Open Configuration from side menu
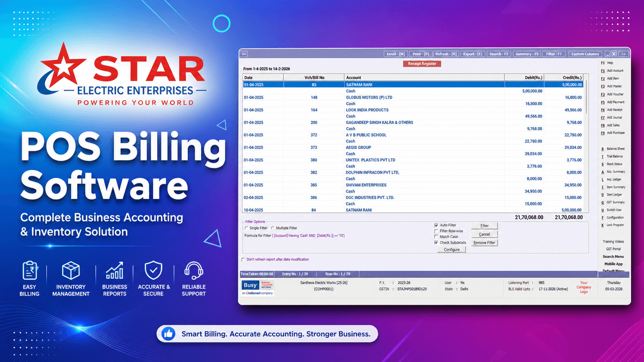The width and height of the screenshot is (644, 362). point(612,218)
